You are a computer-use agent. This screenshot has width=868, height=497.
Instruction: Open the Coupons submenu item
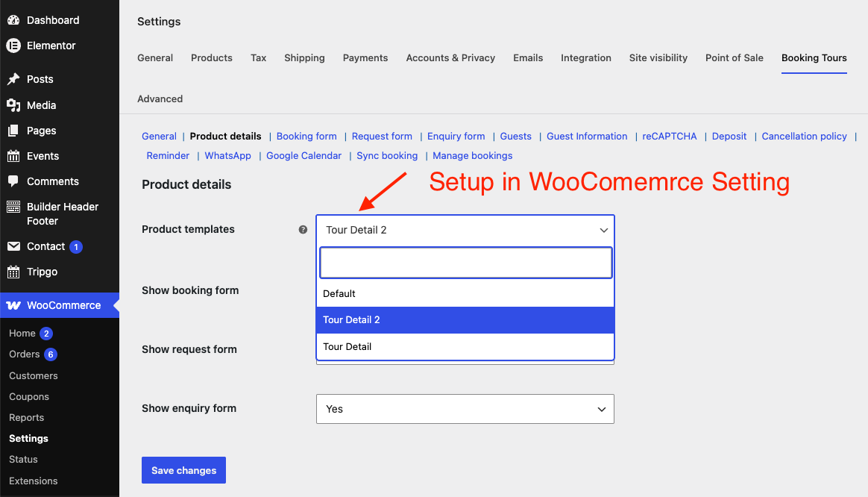pos(29,397)
